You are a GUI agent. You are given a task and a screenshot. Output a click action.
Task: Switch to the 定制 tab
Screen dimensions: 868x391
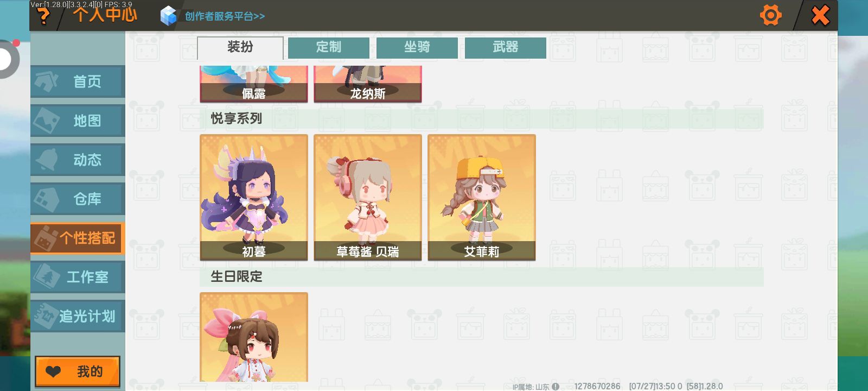(x=329, y=48)
